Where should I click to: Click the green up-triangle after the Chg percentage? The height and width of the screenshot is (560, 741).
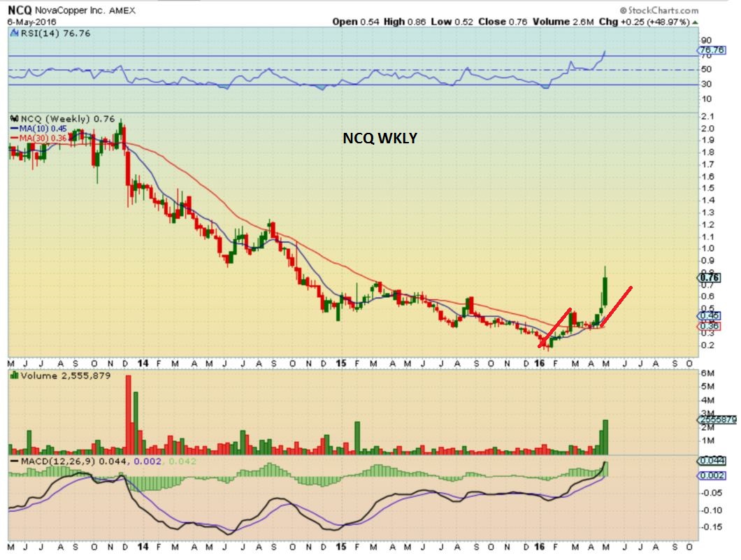pyautogui.click(x=695, y=22)
